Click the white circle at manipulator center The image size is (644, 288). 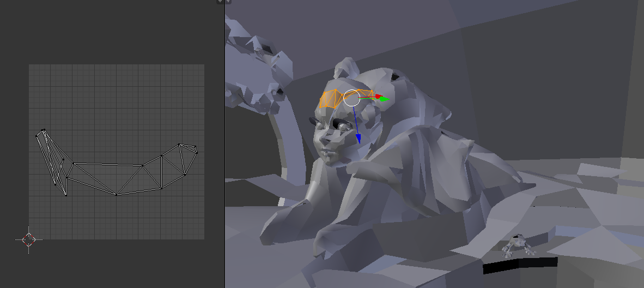[351, 98]
